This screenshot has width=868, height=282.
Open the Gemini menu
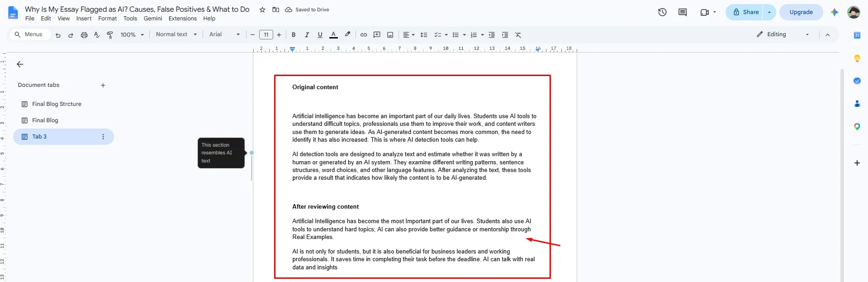click(153, 19)
